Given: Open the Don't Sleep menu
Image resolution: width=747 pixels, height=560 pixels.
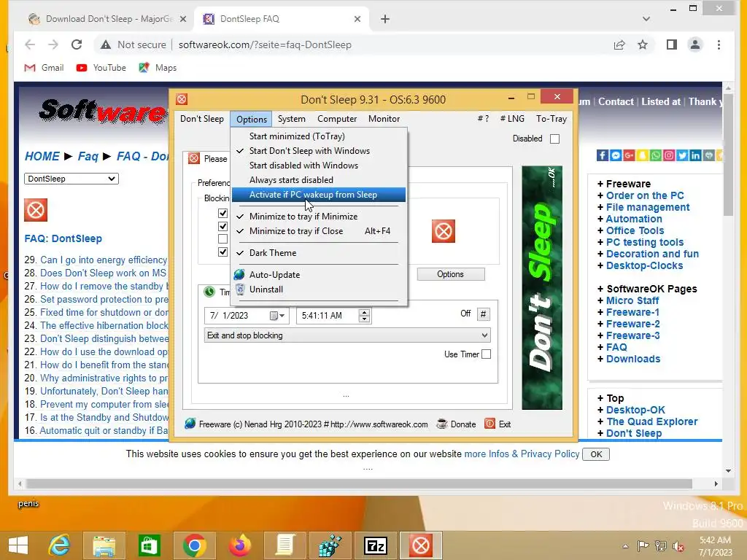Looking at the screenshot, I should 202,119.
